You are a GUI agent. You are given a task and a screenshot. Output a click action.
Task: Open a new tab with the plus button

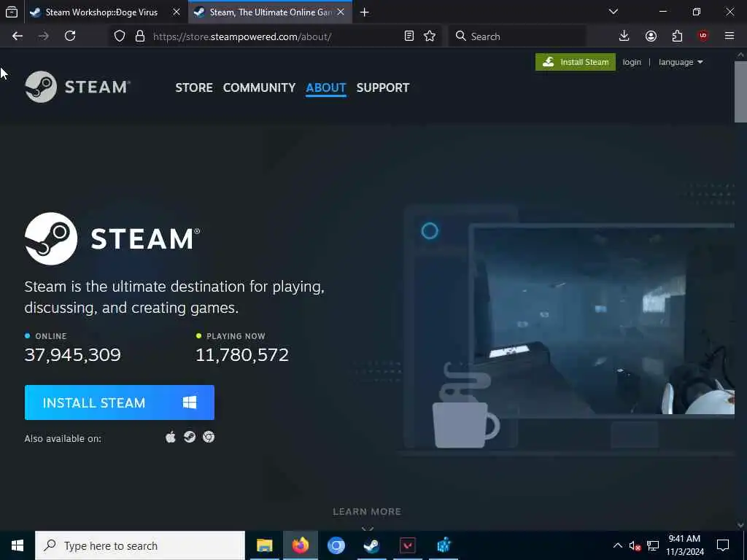(365, 12)
